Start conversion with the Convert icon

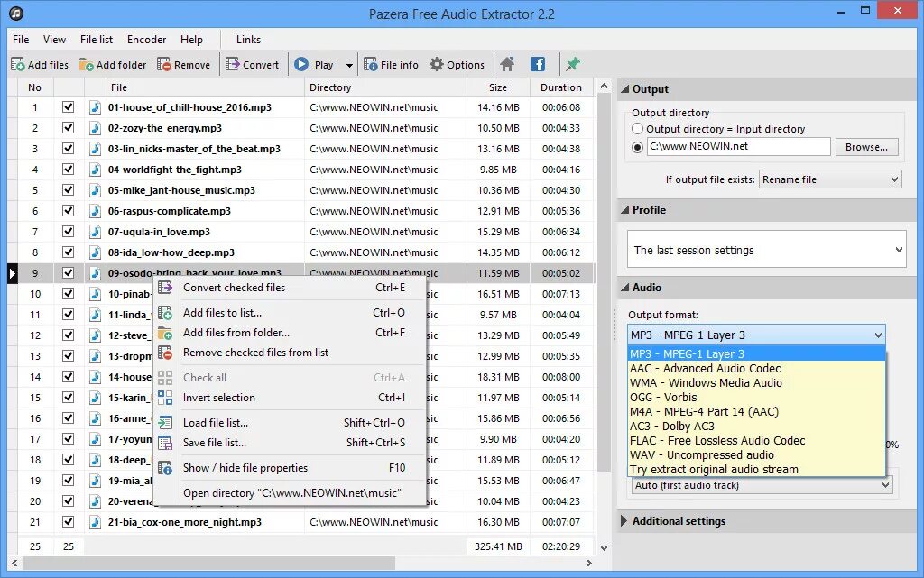point(233,64)
